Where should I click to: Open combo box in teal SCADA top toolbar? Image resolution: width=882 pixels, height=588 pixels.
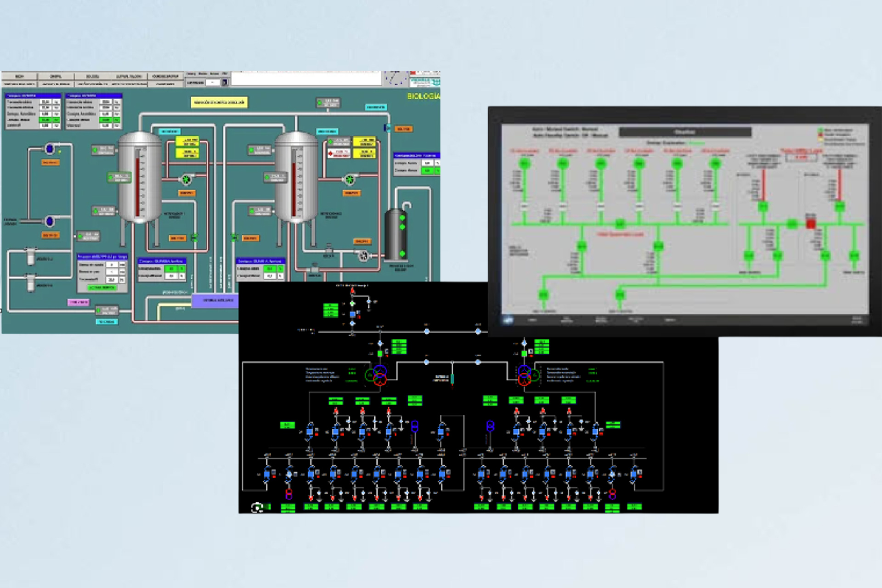(x=212, y=82)
